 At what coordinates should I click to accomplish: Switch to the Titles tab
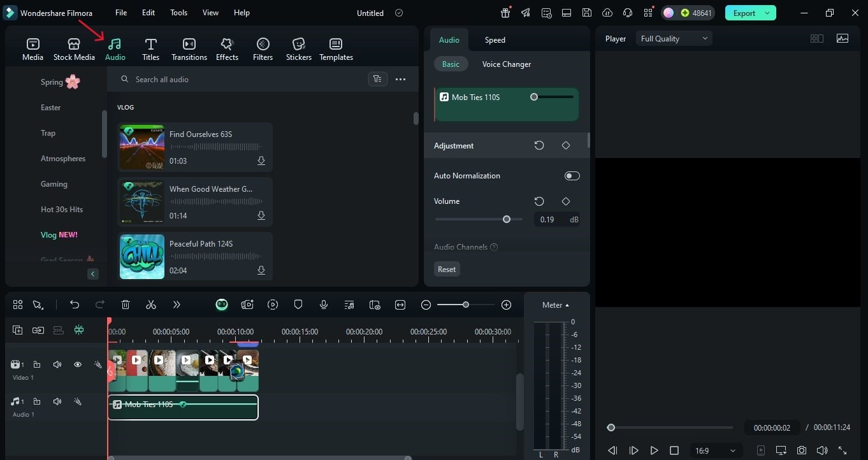click(x=150, y=49)
